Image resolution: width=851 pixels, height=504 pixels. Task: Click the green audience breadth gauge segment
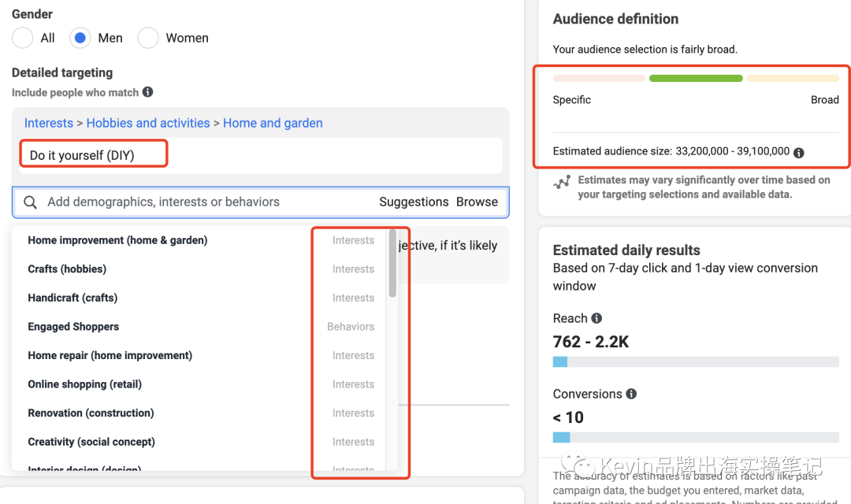696,79
